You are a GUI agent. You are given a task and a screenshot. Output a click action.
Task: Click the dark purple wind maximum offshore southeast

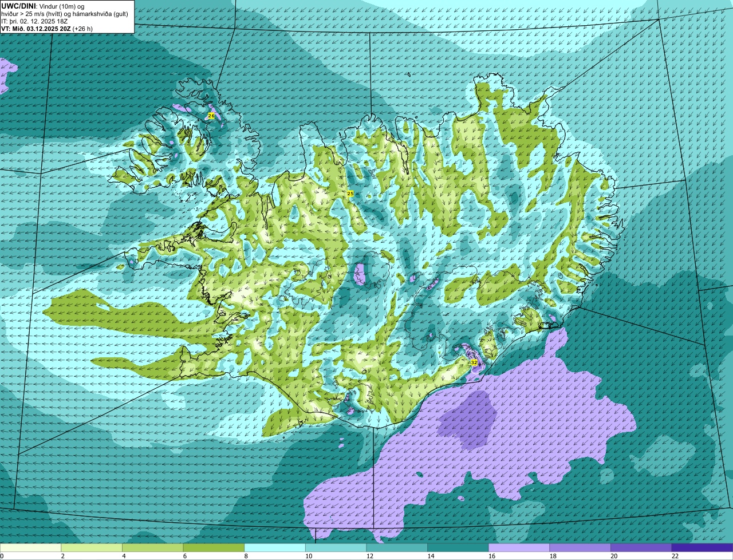[468, 420]
